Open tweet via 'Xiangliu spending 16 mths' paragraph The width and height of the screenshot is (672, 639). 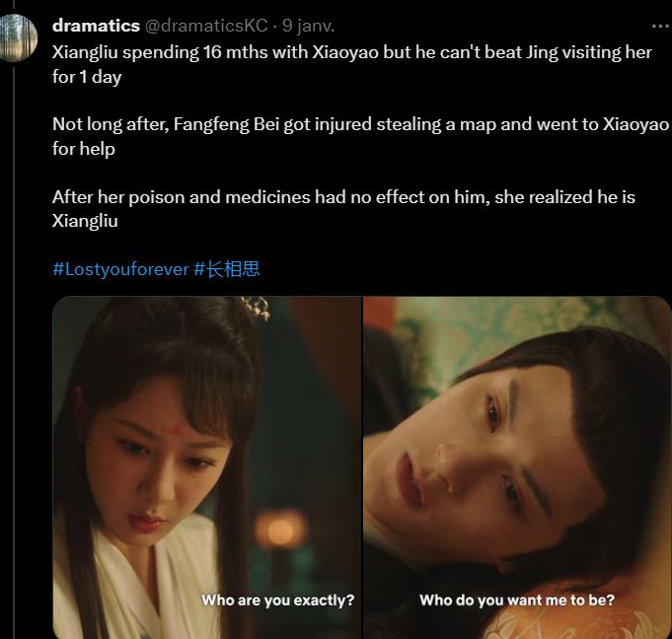352,64
